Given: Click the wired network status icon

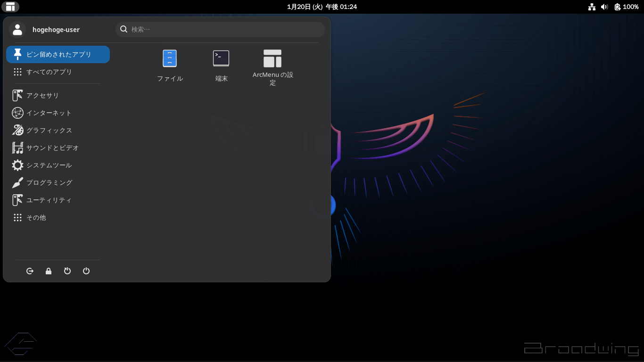Looking at the screenshot, I should pyautogui.click(x=592, y=7).
